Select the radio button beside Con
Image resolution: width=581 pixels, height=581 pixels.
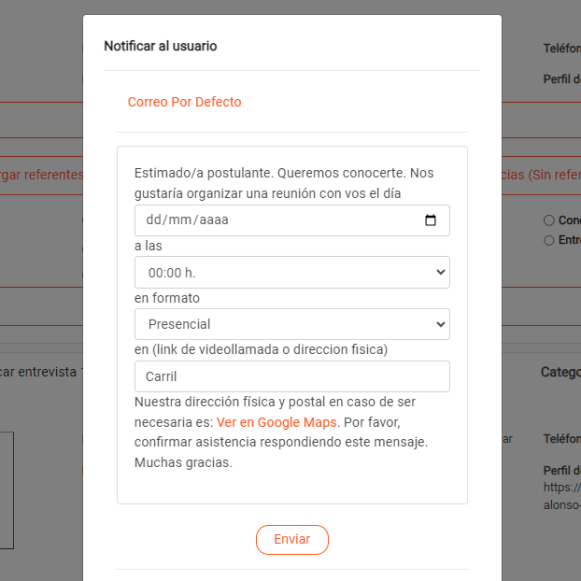pyautogui.click(x=549, y=220)
